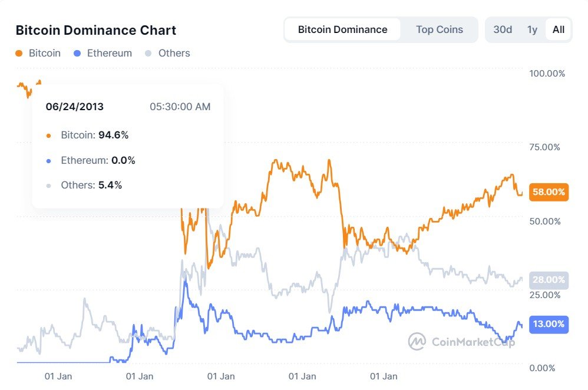Click the 06/24/2013 tooltip date label

[74, 107]
